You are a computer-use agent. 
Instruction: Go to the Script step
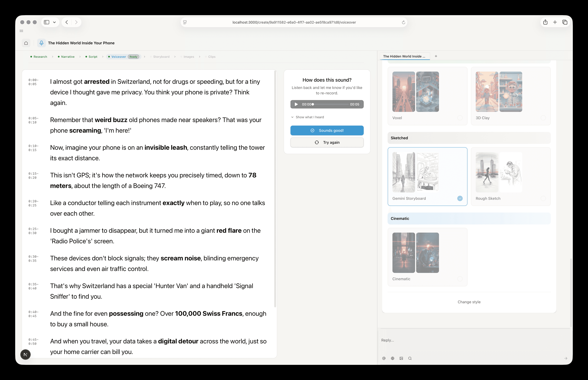(x=93, y=57)
